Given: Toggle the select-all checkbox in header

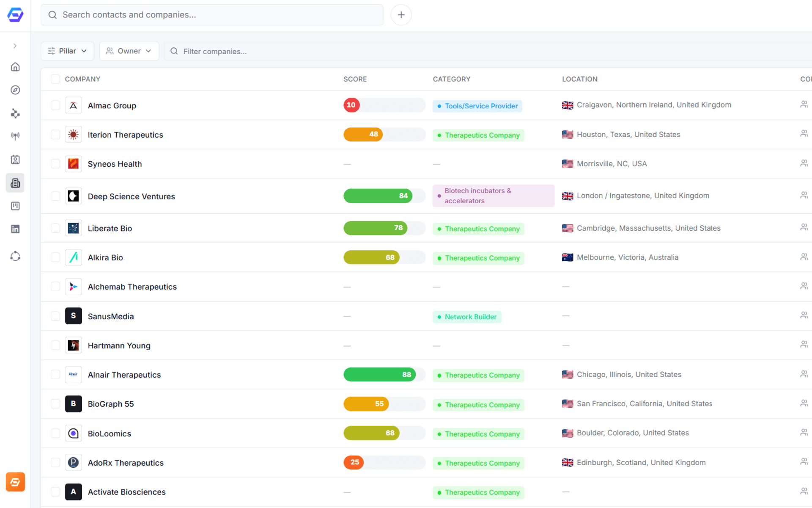Looking at the screenshot, I should point(55,79).
